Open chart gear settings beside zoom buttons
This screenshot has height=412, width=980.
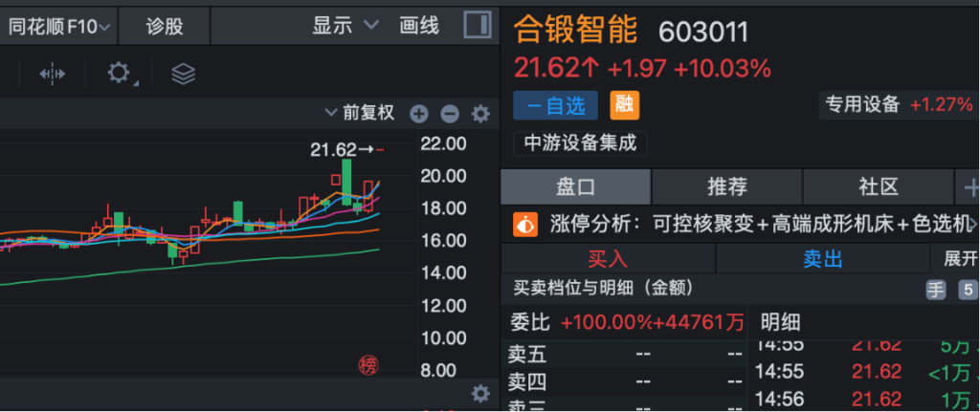point(480,115)
